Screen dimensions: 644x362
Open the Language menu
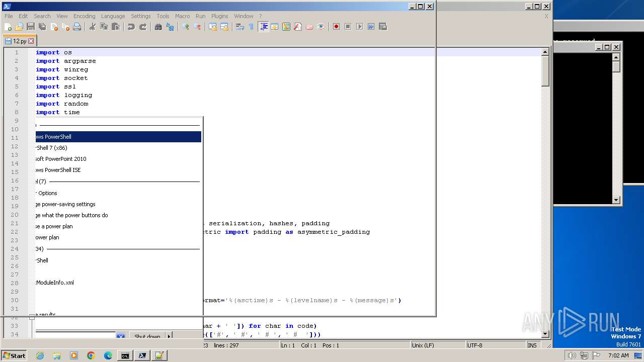coord(113,16)
